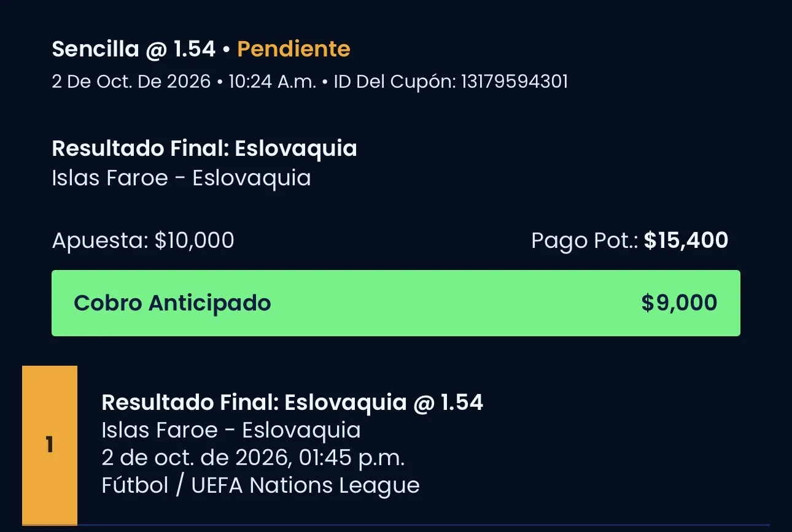Select the Apuesta: $10,000 stake text
Image resolution: width=792 pixels, height=532 pixels.
[x=143, y=241]
